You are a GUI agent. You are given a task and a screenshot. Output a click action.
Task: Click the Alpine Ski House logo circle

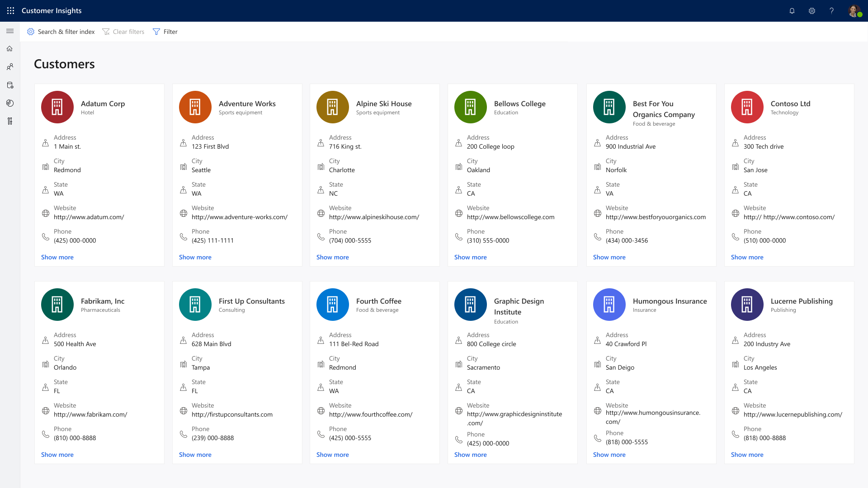[333, 107]
